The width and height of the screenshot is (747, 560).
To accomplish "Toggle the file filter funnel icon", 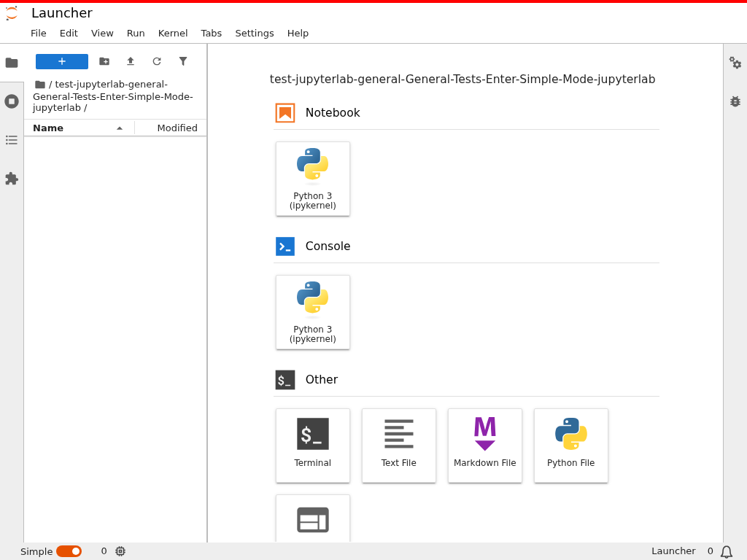I will (x=183, y=61).
